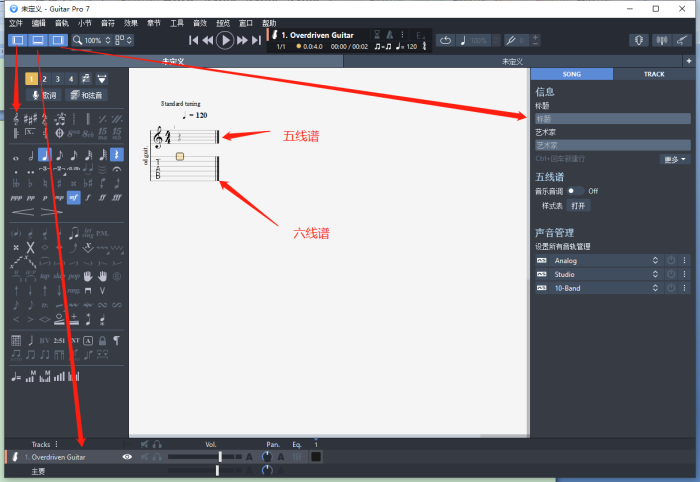Open the 文件 menu
700x482 pixels.
[16, 23]
